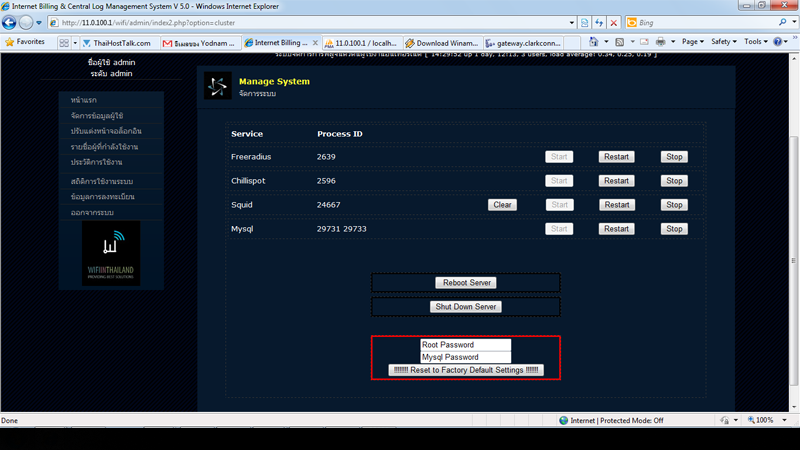Click the Print icon
Image resolution: width=800 pixels, height=450 pixels.
click(660, 42)
